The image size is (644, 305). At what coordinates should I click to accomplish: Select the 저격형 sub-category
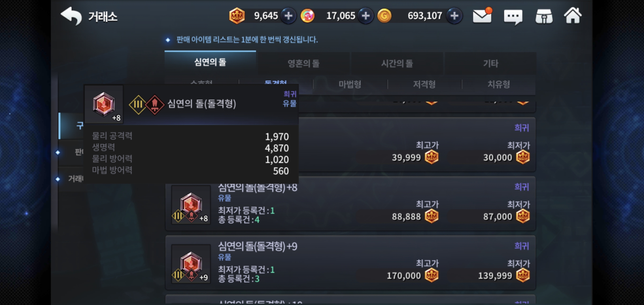[x=424, y=84]
